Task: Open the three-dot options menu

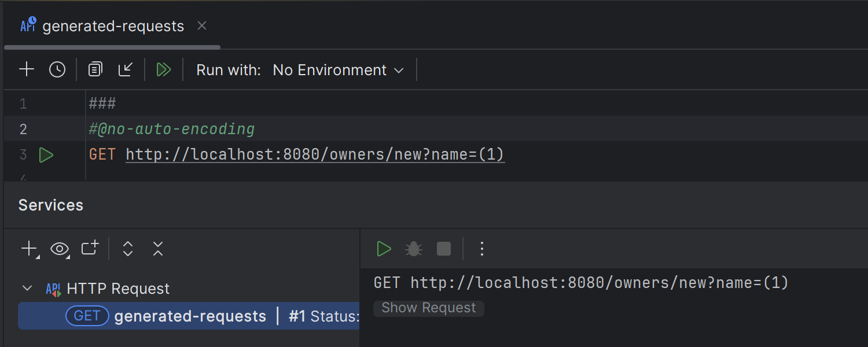Action: (481, 249)
